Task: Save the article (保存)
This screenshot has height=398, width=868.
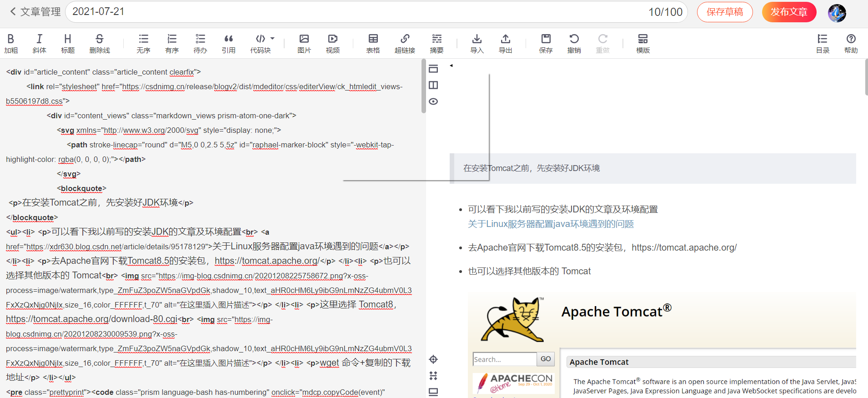Action: [546, 44]
